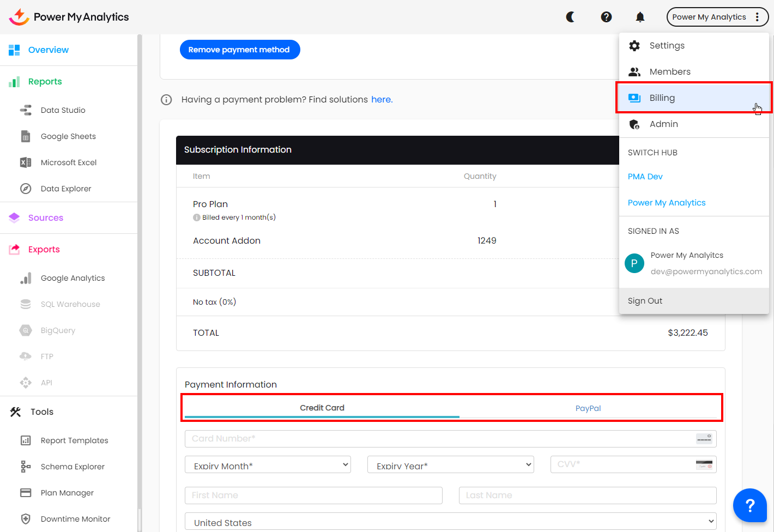
Task: Choose Sign Out from the menu
Action: 645,301
